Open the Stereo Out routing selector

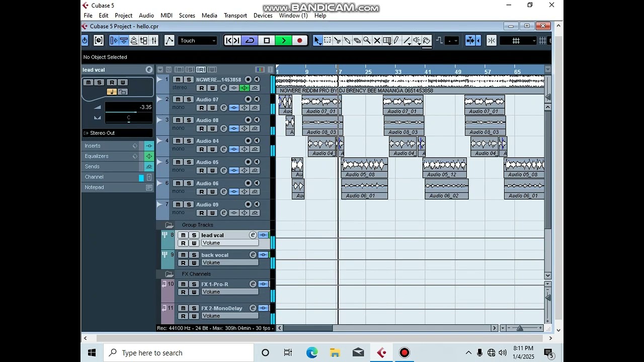click(x=118, y=133)
